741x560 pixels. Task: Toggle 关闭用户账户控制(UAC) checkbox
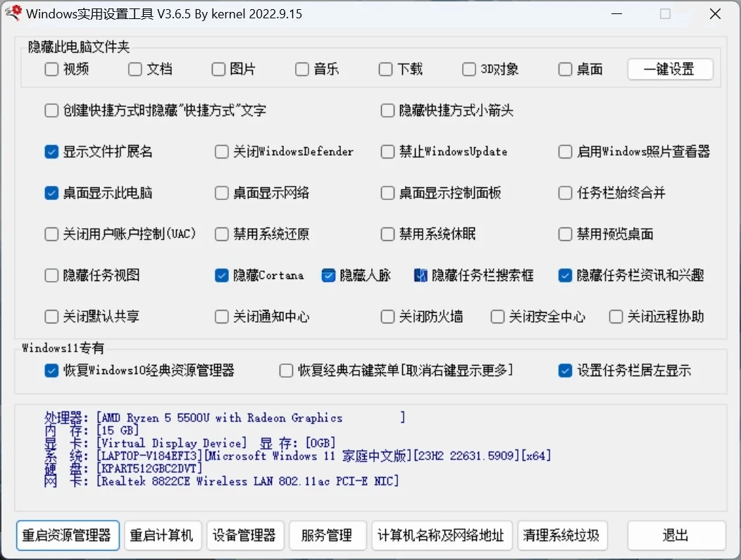click(x=51, y=234)
